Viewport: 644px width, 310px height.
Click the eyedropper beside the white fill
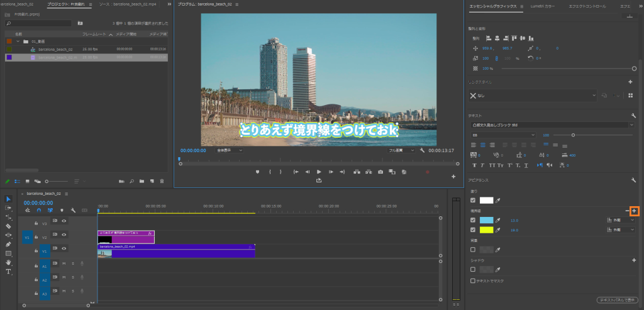coord(498,201)
